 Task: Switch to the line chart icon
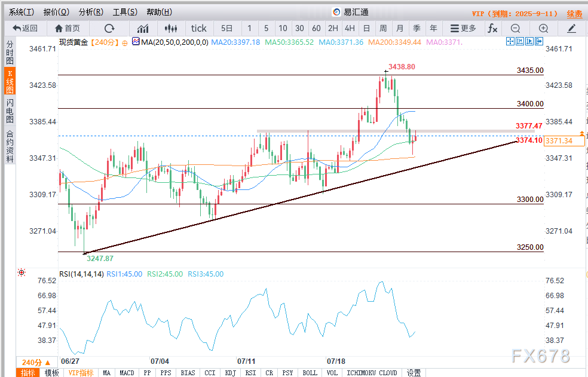[143, 28]
